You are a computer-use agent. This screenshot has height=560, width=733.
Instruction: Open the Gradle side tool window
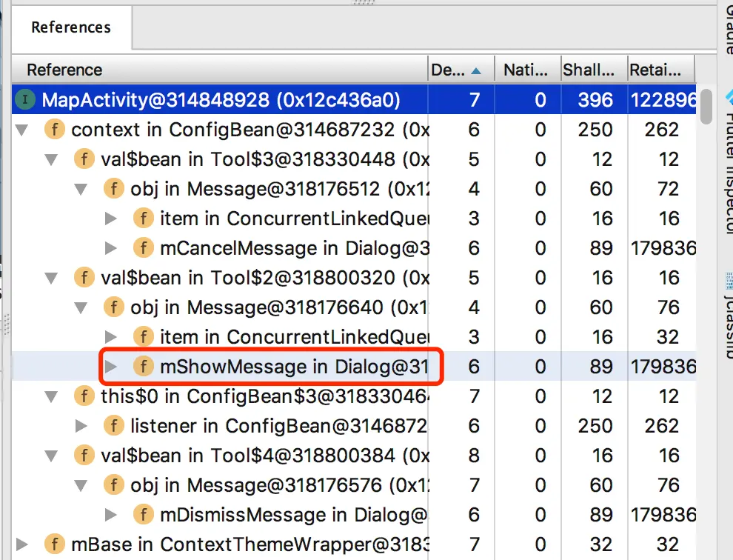tap(729, 28)
